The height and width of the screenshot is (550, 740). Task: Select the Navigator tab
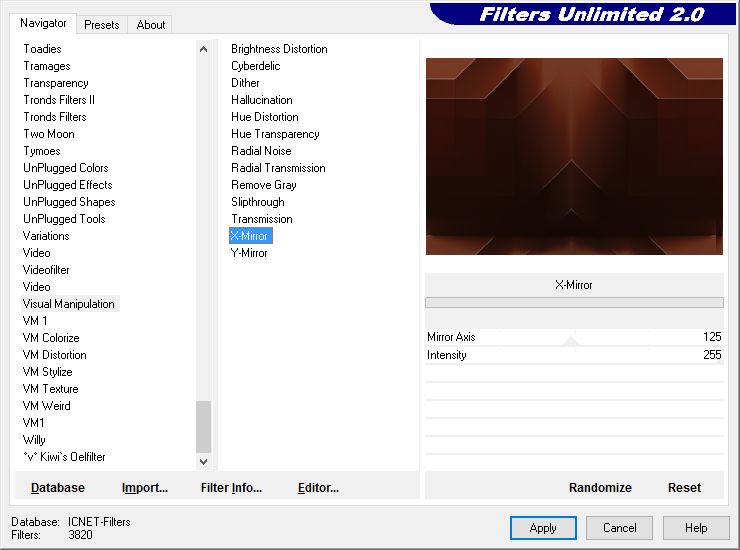(x=43, y=23)
